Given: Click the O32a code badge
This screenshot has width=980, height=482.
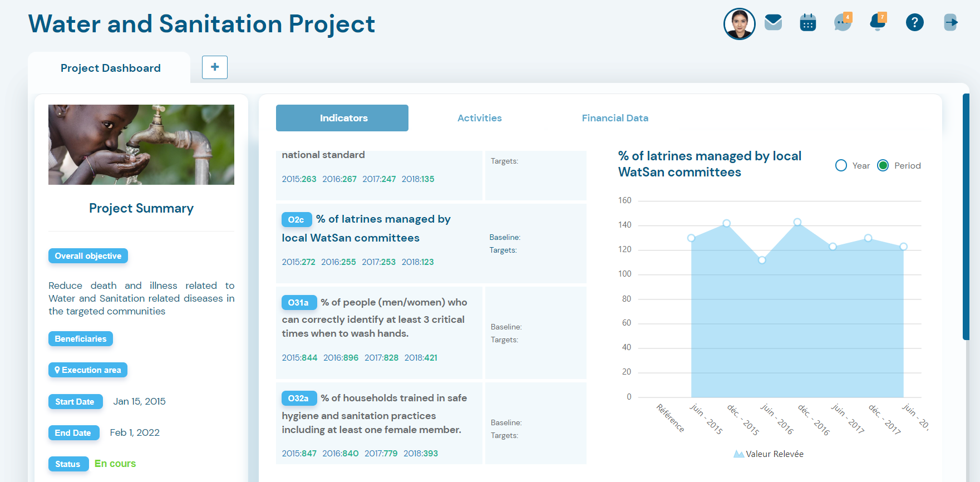Looking at the screenshot, I should click(299, 399).
